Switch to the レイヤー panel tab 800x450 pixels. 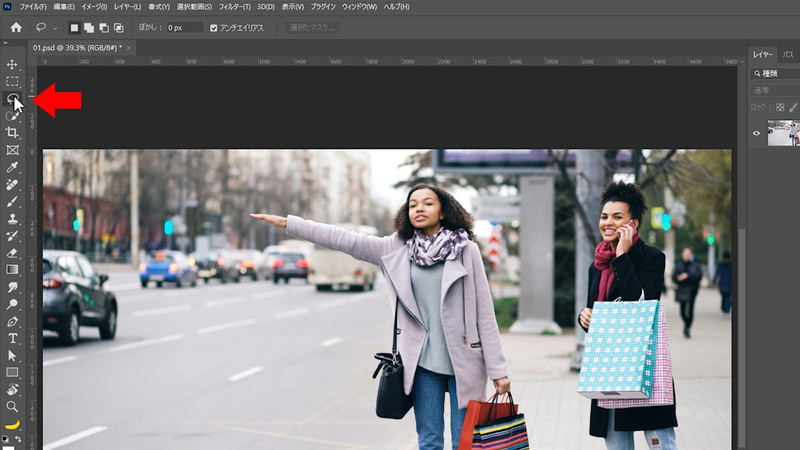763,55
